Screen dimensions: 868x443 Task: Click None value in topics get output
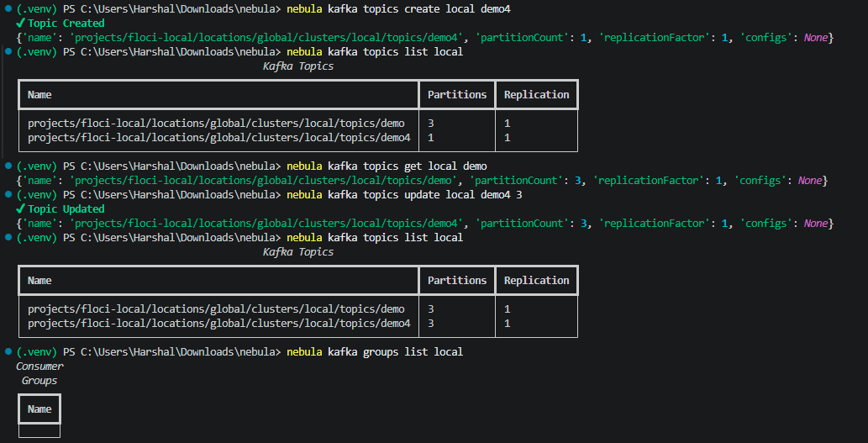(809, 181)
